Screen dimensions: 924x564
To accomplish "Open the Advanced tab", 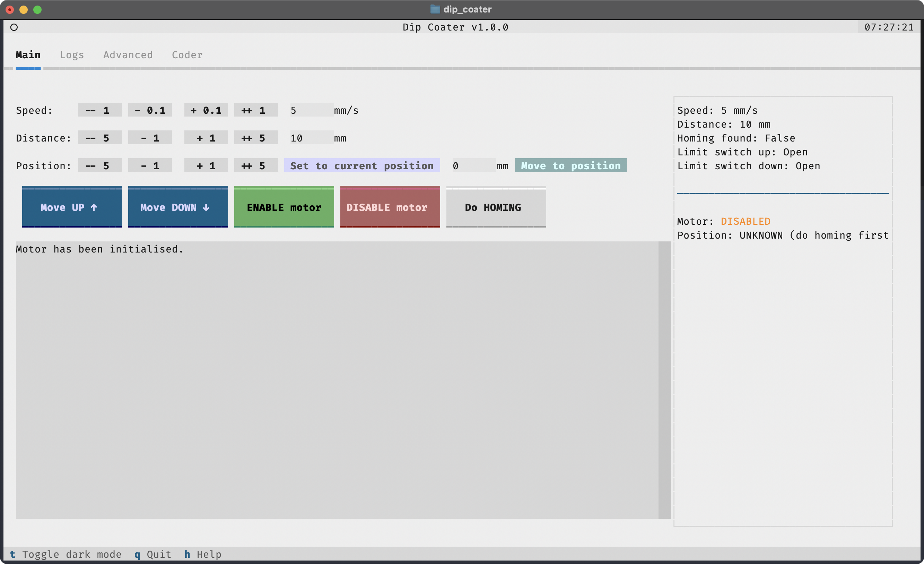I will click(128, 55).
